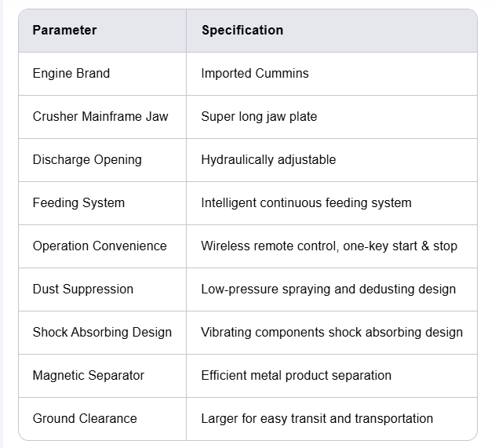The image size is (495, 448).
Task: Click the Specification column header
Action: coord(242,31)
